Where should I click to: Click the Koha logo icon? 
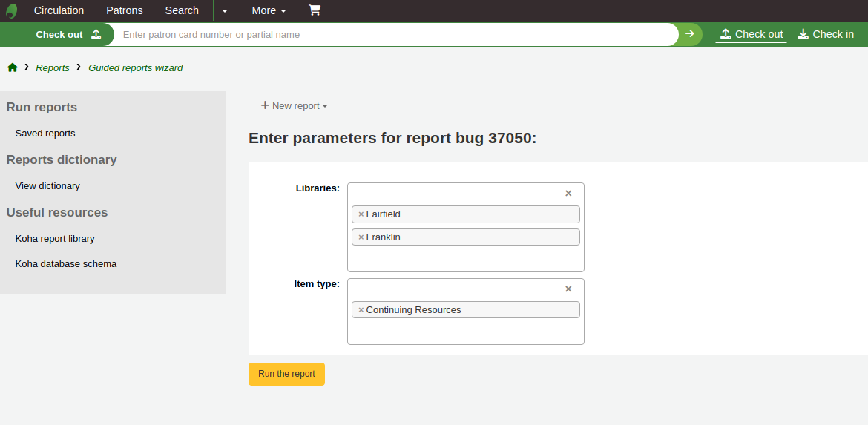click(x=12, y=11)
